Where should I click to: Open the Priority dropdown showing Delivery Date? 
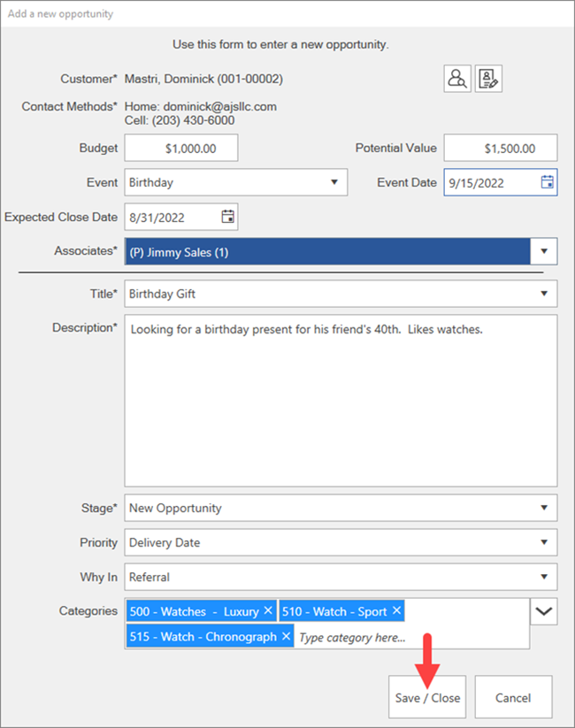click(x=544, y=542)
